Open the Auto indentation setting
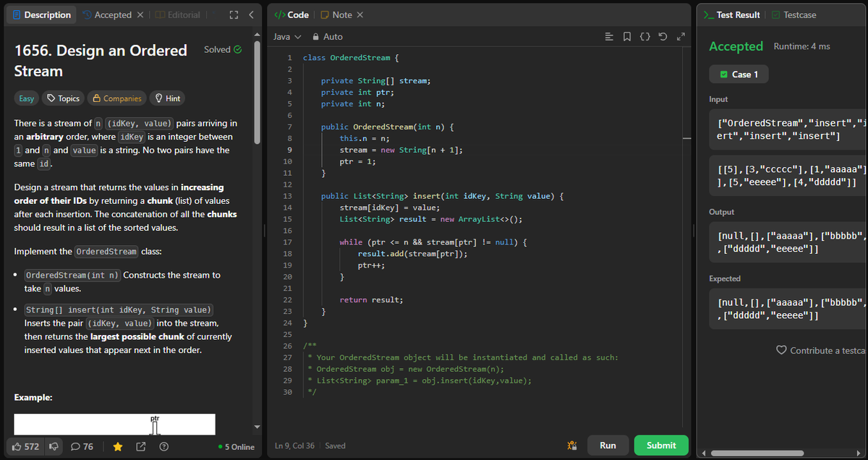 pos(327,36)
